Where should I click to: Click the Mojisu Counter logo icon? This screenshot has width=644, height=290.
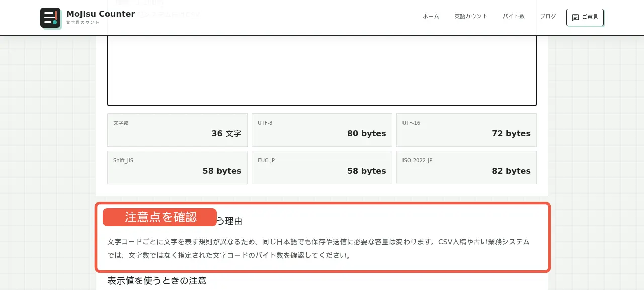coord(50,18)
